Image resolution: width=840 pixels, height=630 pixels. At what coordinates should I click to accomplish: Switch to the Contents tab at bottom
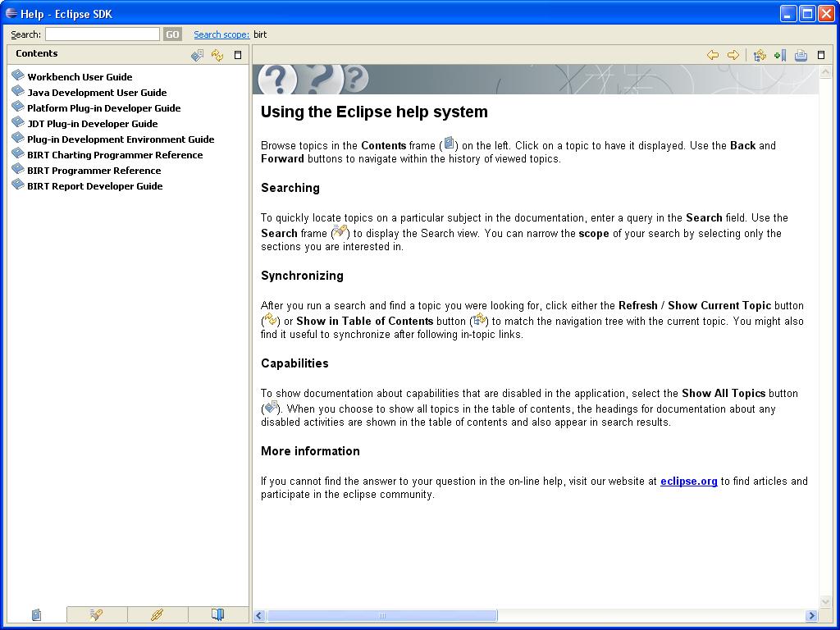(x=36, y=614)
